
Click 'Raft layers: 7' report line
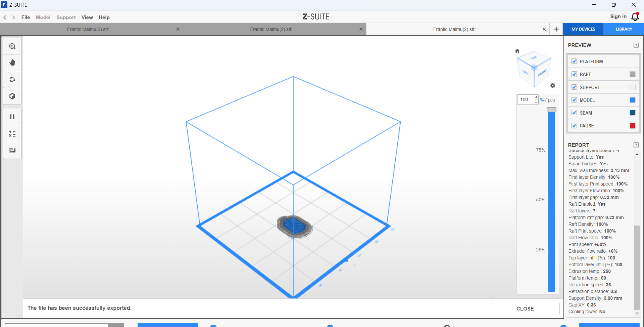[582, 211]
